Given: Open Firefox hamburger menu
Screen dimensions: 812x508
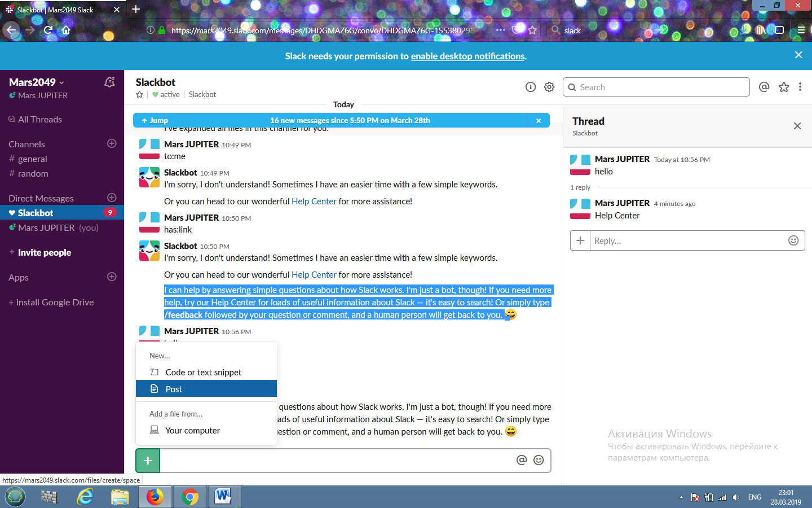Looking at the screenshot, I should click(x=801, y=30).
